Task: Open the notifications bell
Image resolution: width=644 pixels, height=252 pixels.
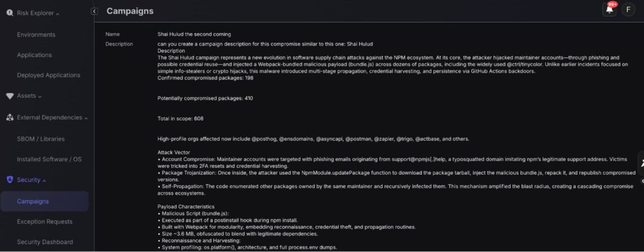Action: [609, 10]
